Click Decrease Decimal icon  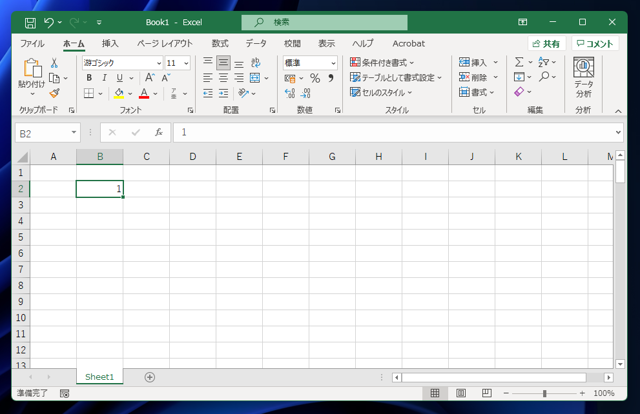[x=305, y=93]
